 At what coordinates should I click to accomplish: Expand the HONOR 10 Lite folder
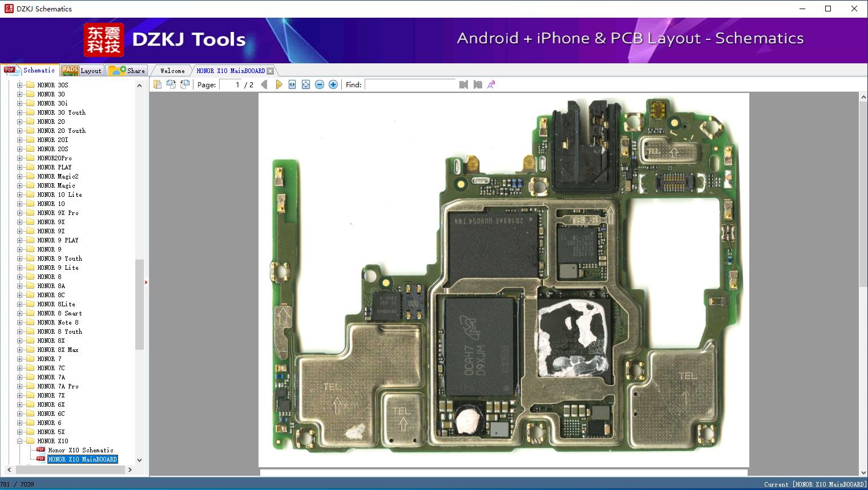[x=19, y=195]
